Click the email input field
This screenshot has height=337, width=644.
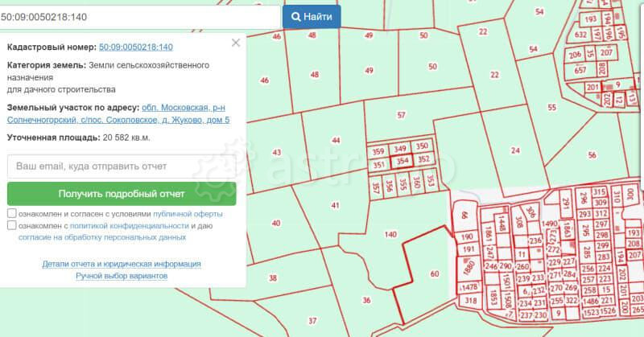[122, 166]
